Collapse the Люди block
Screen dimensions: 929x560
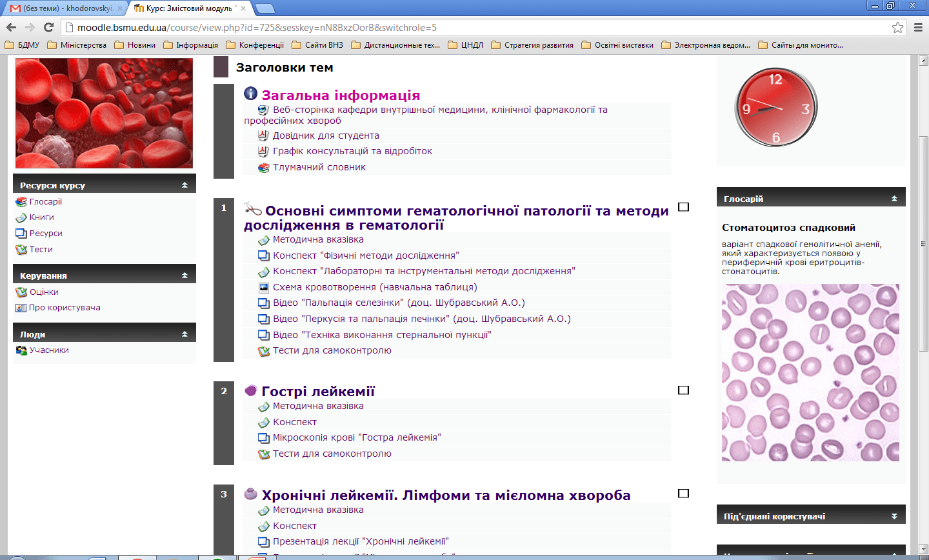pyautogui.click(x=185, y=334)
